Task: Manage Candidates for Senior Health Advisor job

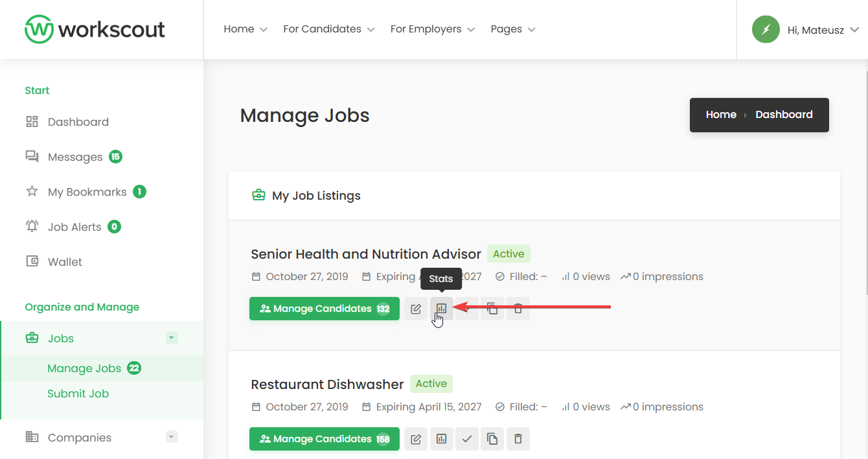Action: (x=324, y=309)
